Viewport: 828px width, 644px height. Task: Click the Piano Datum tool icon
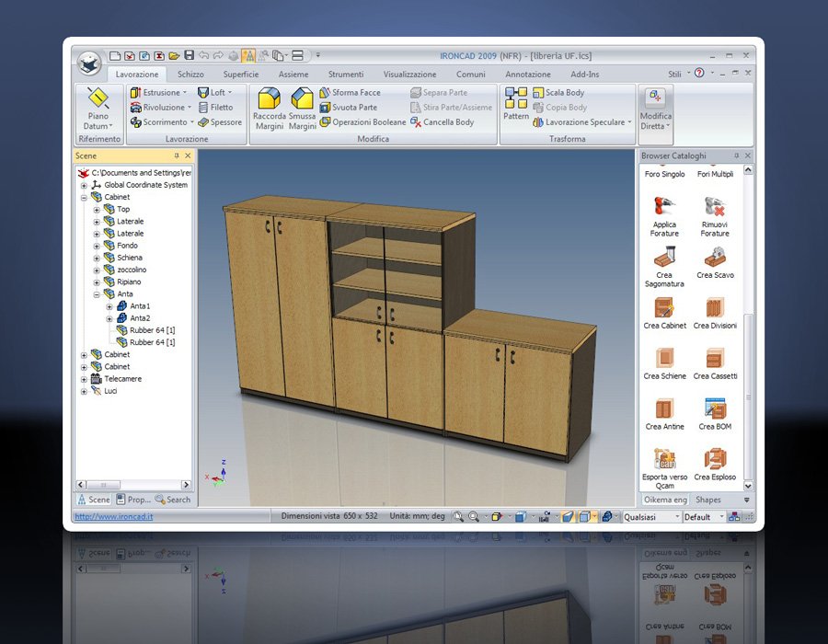click(97, 99)
